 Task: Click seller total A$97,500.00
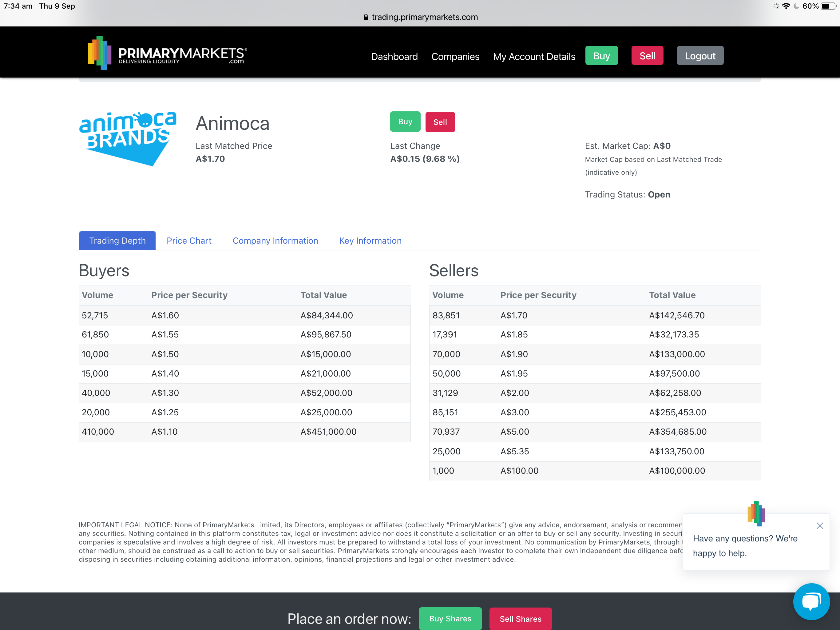pos(675,373)
